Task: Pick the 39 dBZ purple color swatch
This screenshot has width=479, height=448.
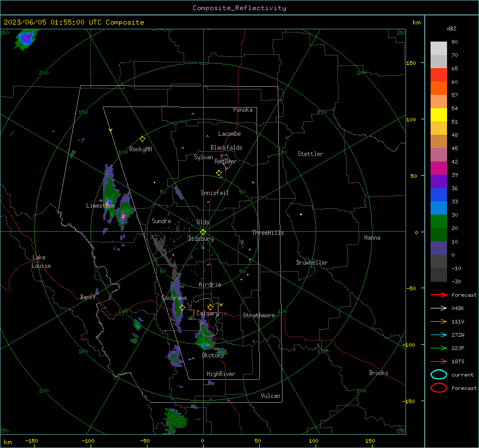Action: (x=439, y=181)
